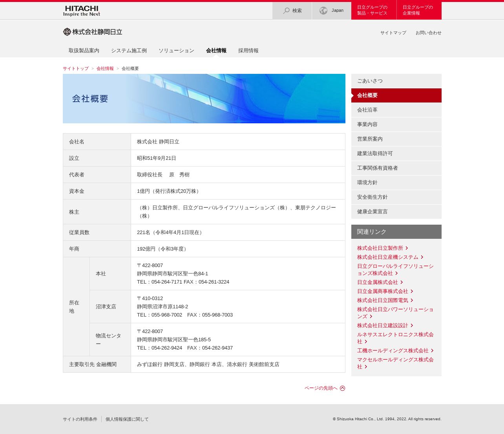
Task: Click the chevron after 工機ホールディングス株式会社
Action: pyautogui.click(x=433, y=351)
